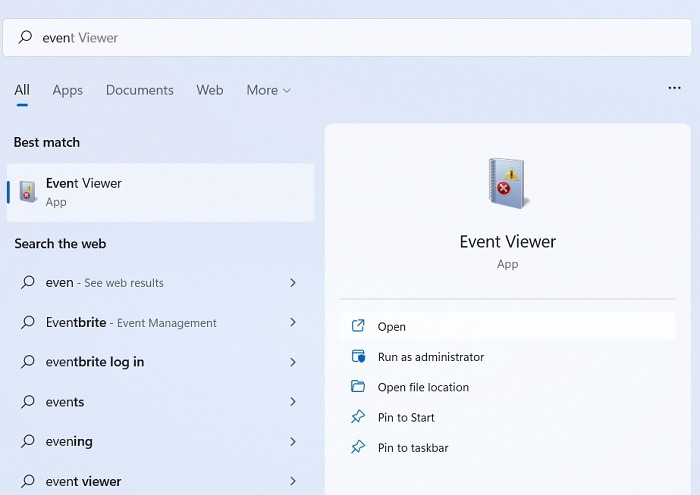Screen dimensions: 700x495
Task: Open the More filter dropdown
Action: pyautogui.click(x=269, y=90)
